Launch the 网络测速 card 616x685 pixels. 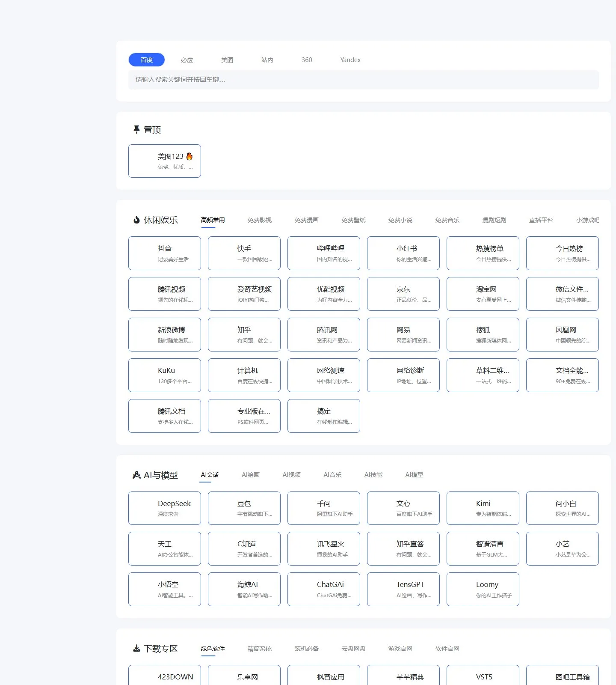point(324,375)
